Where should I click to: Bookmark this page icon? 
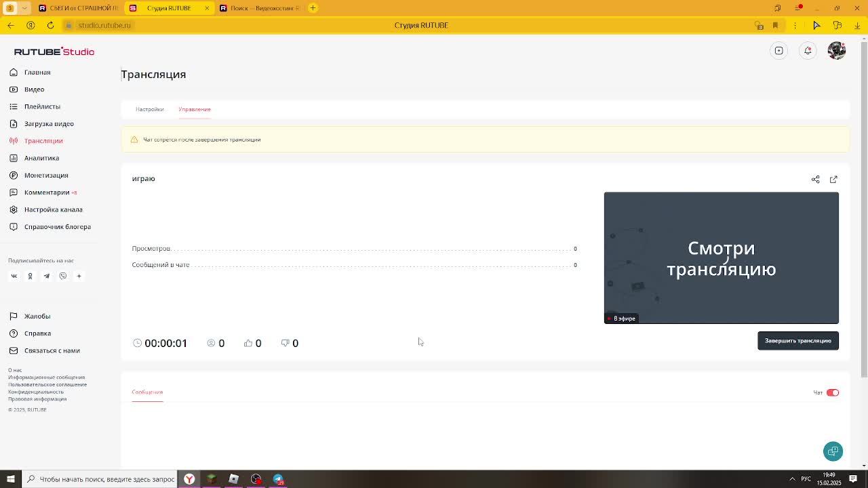(775, 25)
